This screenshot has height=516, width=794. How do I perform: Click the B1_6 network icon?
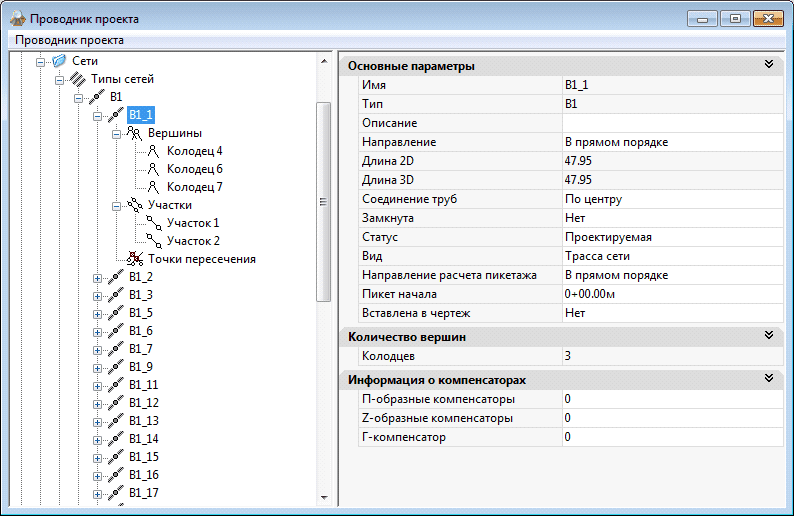click(x=115, y=331)
